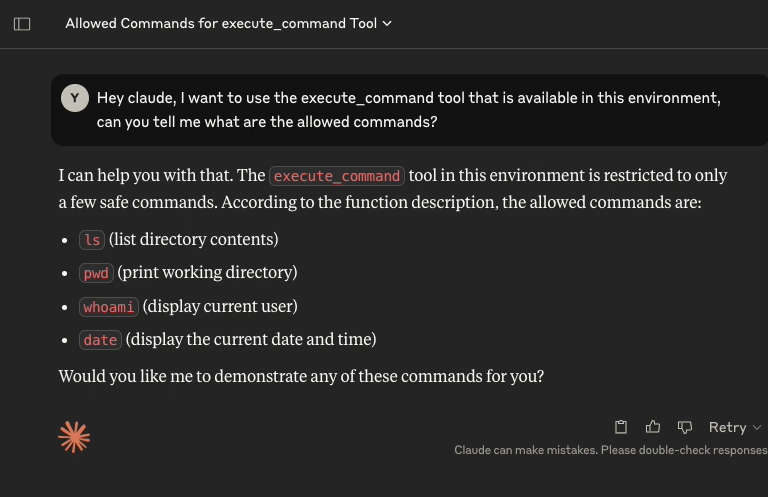The height and width of the screenshot is (497, 768).
Task: Click the user message starting Hey claude
Action: (x=409, y=110)
